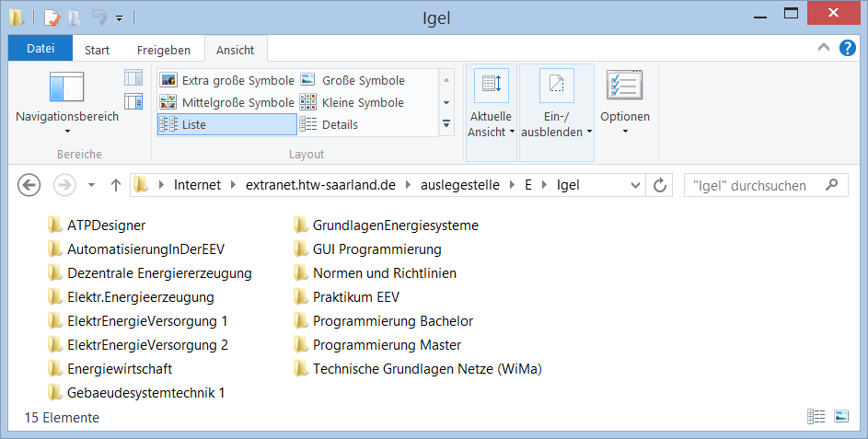868x439 pixels.
Task: Switch to large thumbnails view in status bar
Action: coord(840,417)
